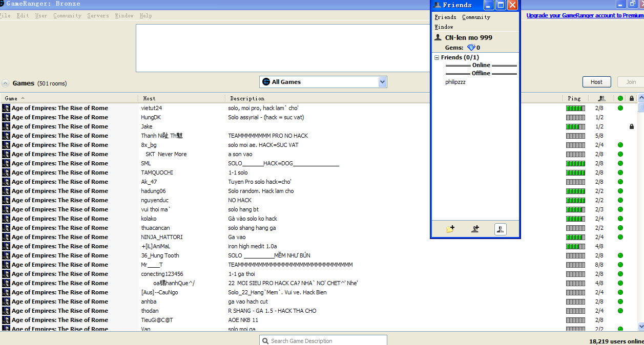Open the Servers menu in the menu bar
The image size is (644, 345).
click(98, 15)
